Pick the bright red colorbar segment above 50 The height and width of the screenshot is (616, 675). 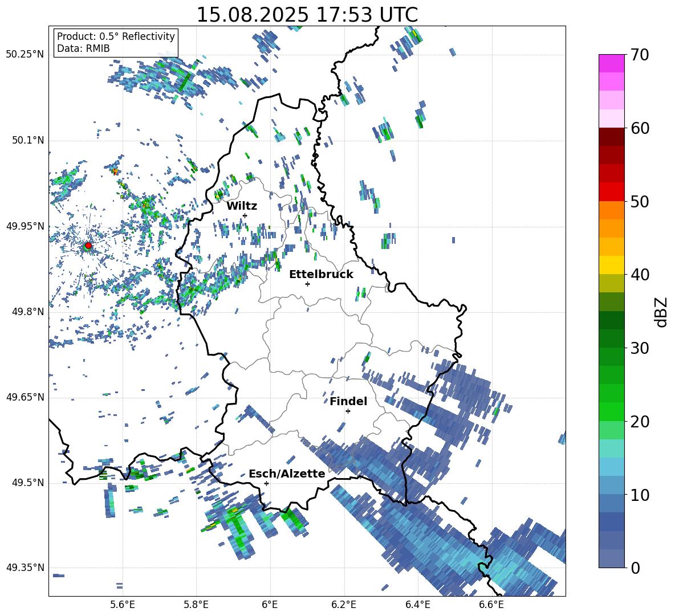pyautogui.click(x=611, y=192)
